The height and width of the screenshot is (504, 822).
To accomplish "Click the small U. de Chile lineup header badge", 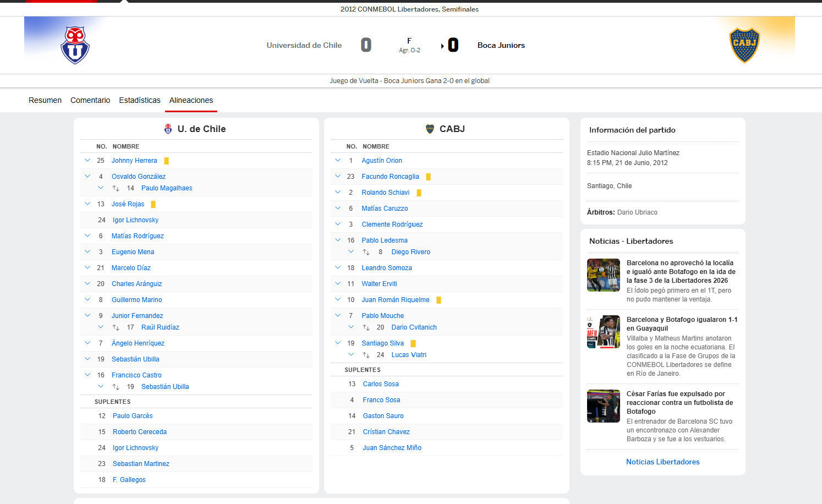I will click(168, 129).
